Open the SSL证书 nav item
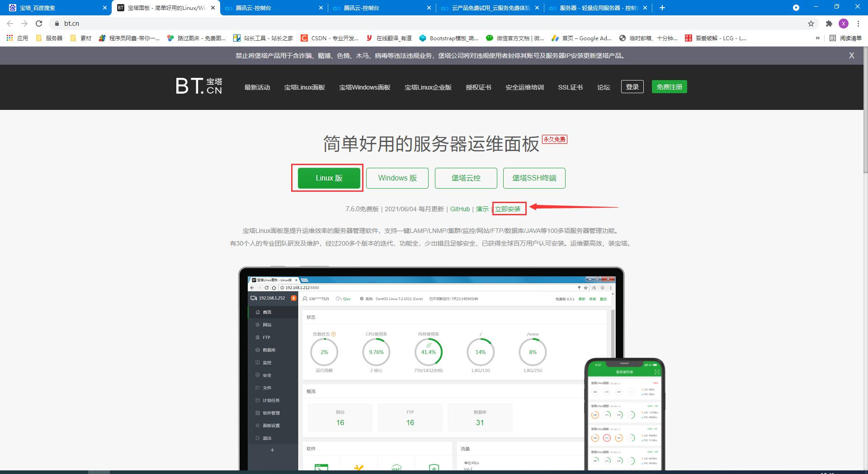This screenshot has width=868, height=474. [x=571, y=87]
